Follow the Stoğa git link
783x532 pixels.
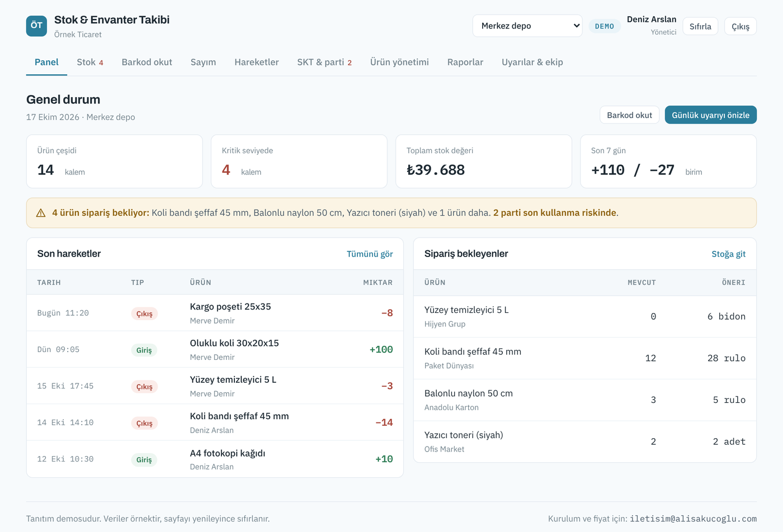pyautogui.click(x=729, y=254)
